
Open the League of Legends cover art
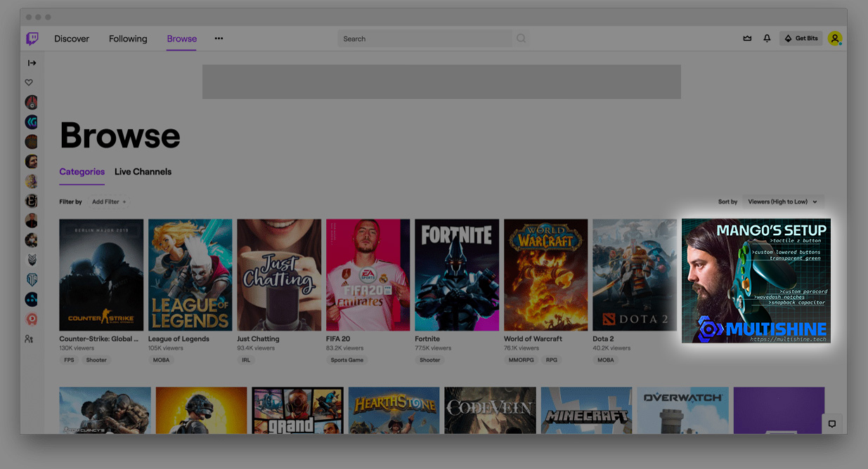(x=190, y=275)
